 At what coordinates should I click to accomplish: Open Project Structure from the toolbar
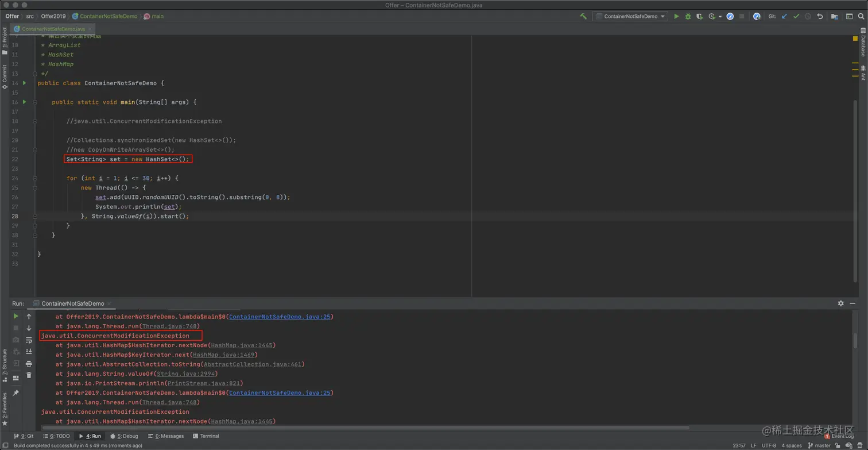(x=835, y=17)
